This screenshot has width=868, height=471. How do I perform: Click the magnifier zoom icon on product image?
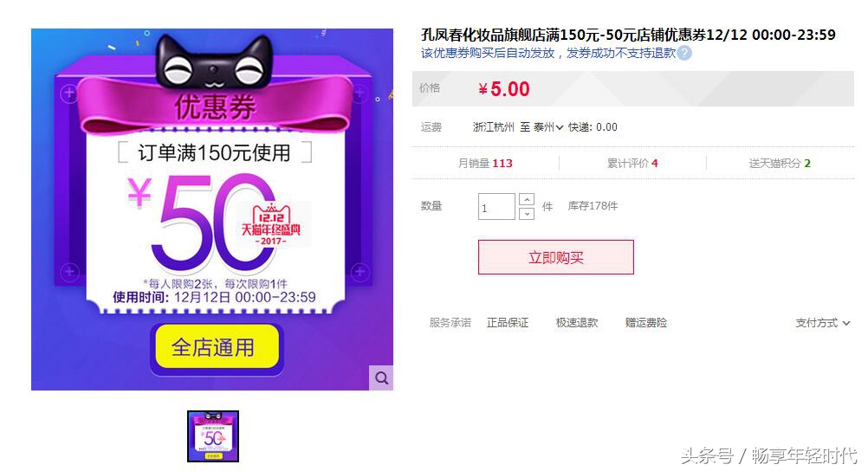click(x=381, y=377)
